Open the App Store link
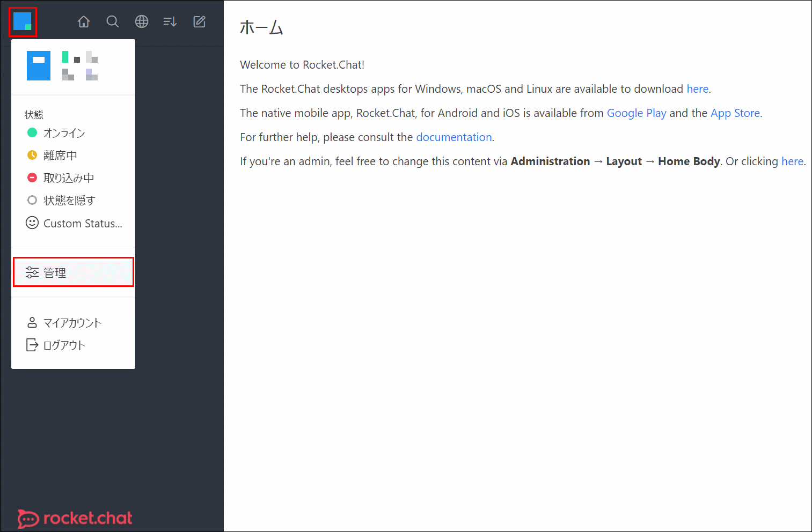Screen dimensions: 812x532 [735, 113]
